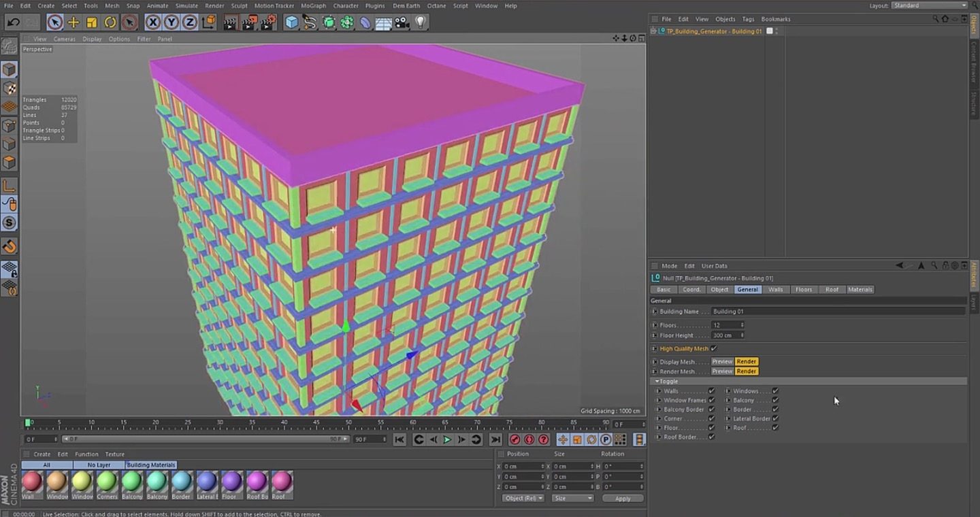Screen dimensions: 980x517
Task: Toggle Roof Border checkbox
Action: [711, 437]
